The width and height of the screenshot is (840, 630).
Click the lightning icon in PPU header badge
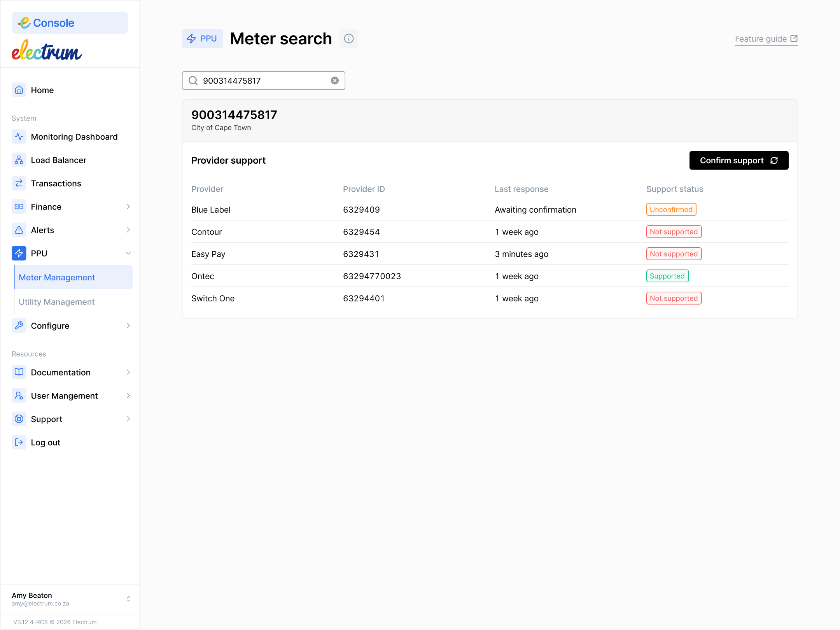click(x=191, y=38)
